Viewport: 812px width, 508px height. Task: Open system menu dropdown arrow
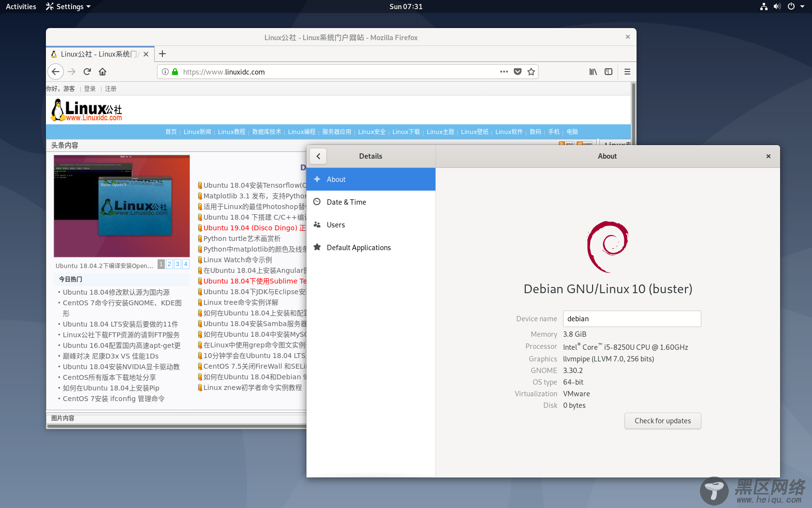(803, 7)
